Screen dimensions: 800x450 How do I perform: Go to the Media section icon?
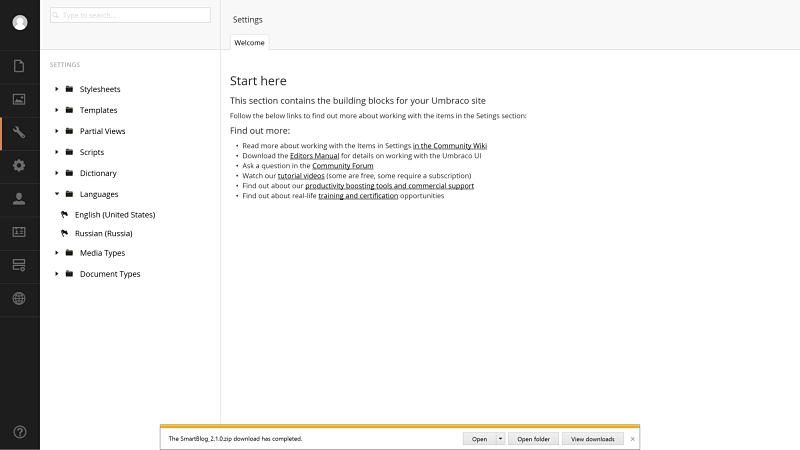[x=19, y=99]
